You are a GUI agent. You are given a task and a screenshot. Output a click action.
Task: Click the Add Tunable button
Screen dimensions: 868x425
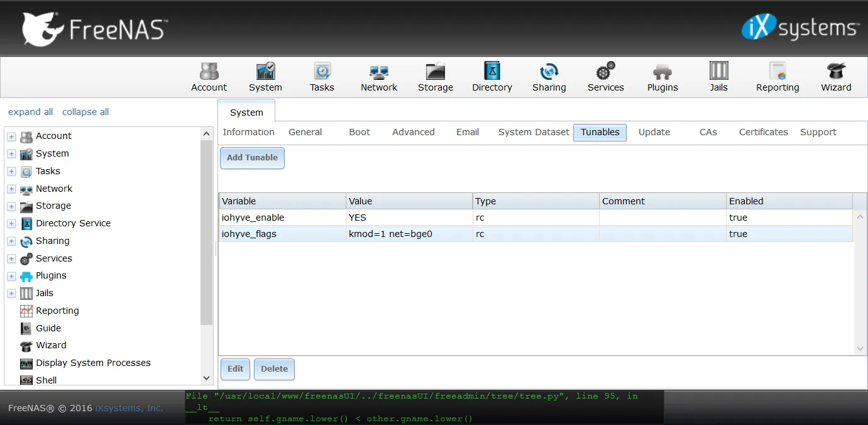coord(252,158)
